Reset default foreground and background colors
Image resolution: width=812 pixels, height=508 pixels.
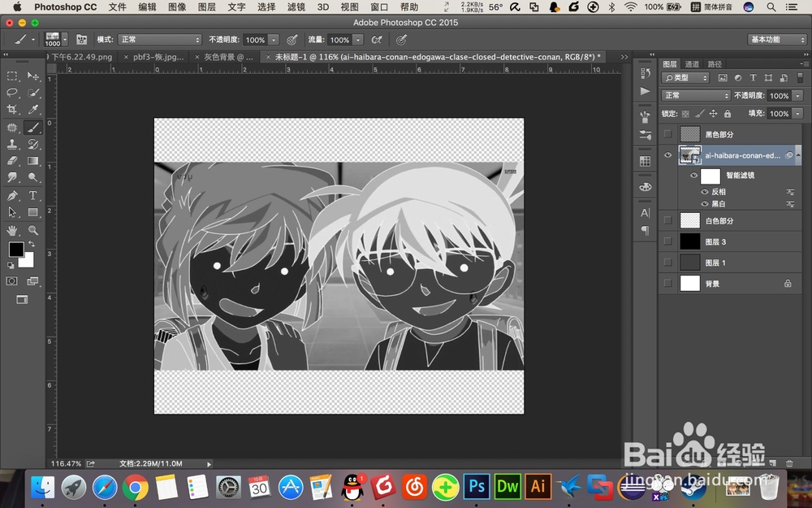click(11, 266)
